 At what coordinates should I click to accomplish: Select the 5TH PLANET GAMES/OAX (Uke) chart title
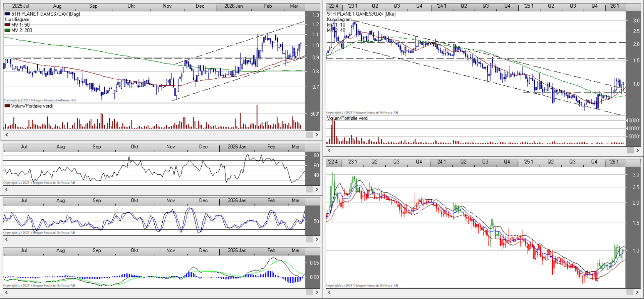click(361, 14)
